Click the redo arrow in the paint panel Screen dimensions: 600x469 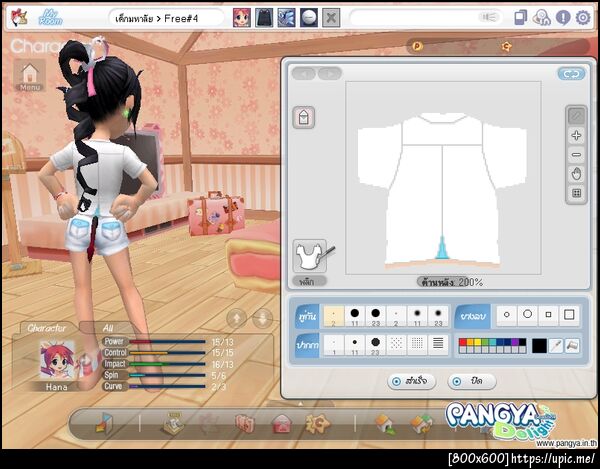coord(330,73)
